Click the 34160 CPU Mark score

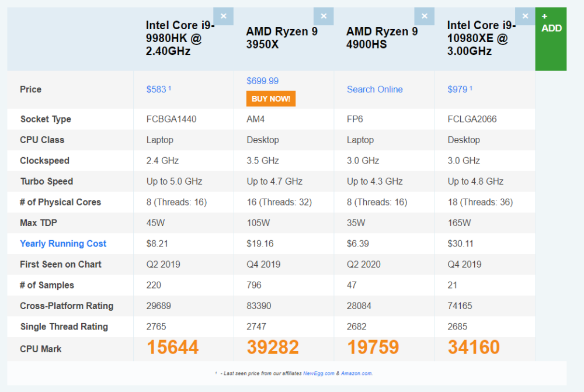474,348
